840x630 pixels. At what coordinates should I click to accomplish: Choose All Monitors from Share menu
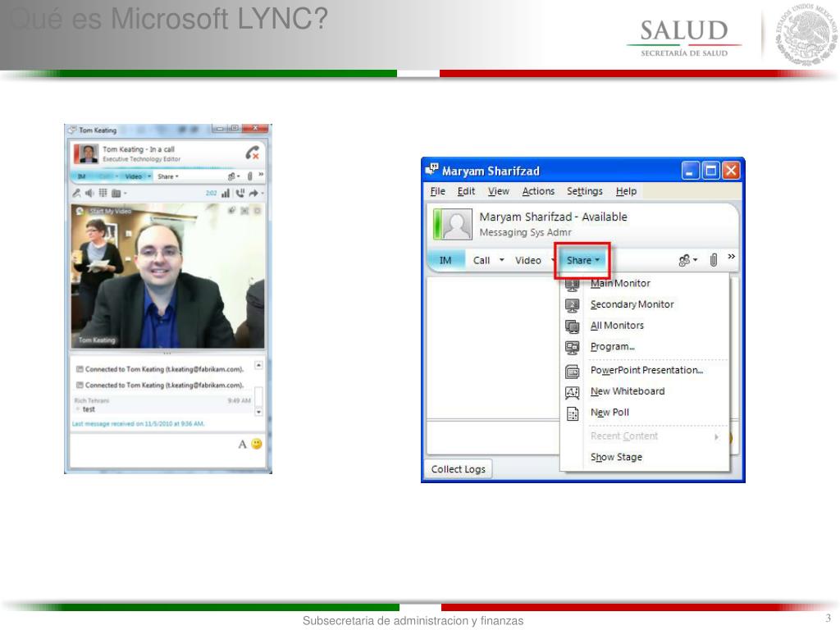tap(645, 326)
